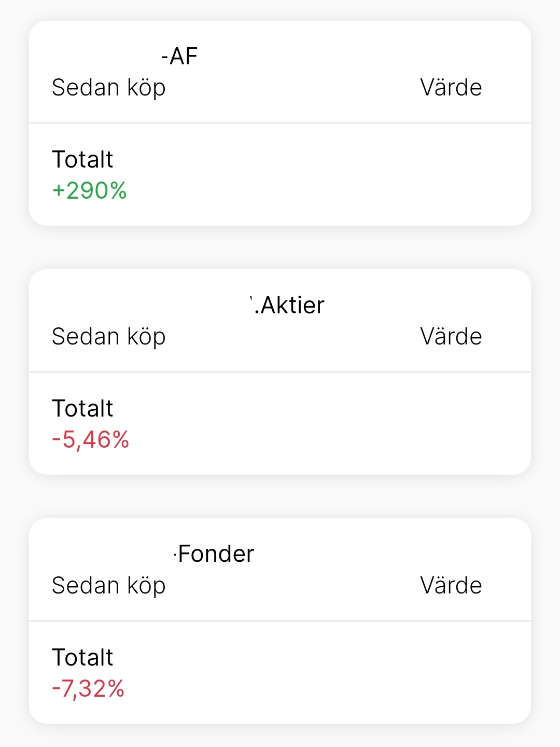Click the divider line in the Fonder card
The width and height of the screenshot is (560, 747).
pos(280,621)
